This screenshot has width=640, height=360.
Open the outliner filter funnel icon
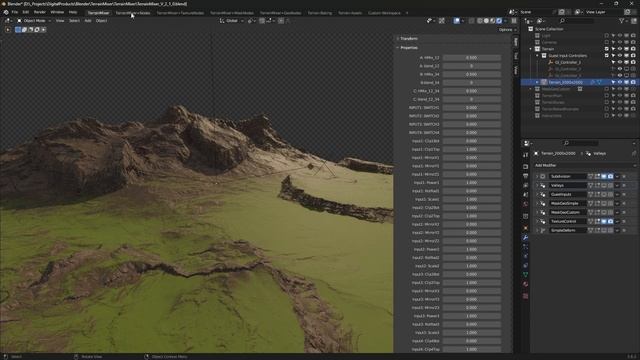(x=622, y=21)
